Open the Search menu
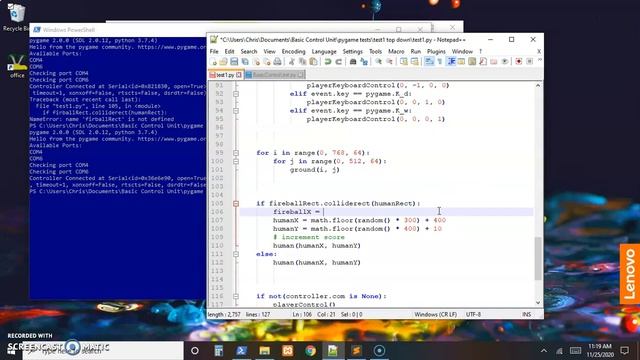This screenshot has width=640, height=360. click(x=249, y=51)
